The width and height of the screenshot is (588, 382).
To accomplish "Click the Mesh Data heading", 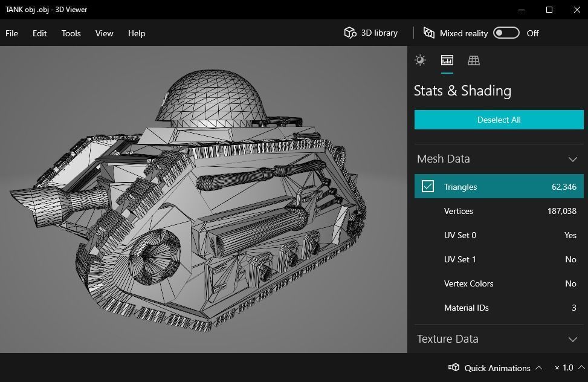I will coord(443,159).
